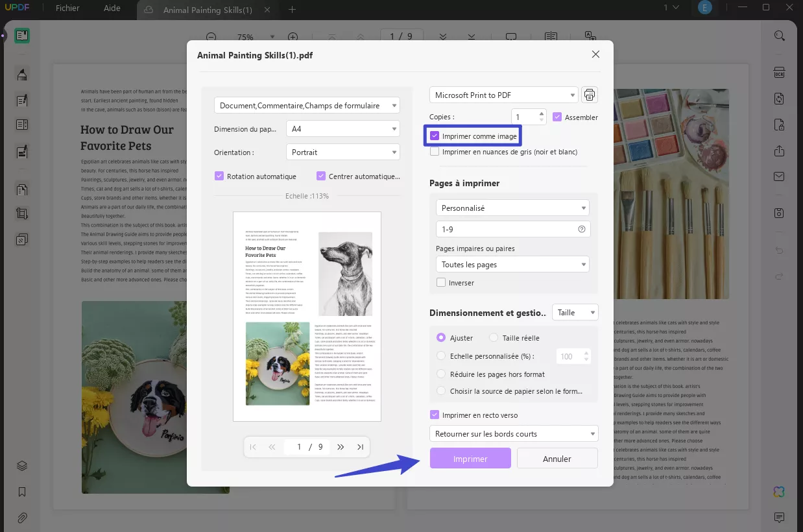
Task: Open the UPDF AI assistant icon
Action: pos(779,492)
